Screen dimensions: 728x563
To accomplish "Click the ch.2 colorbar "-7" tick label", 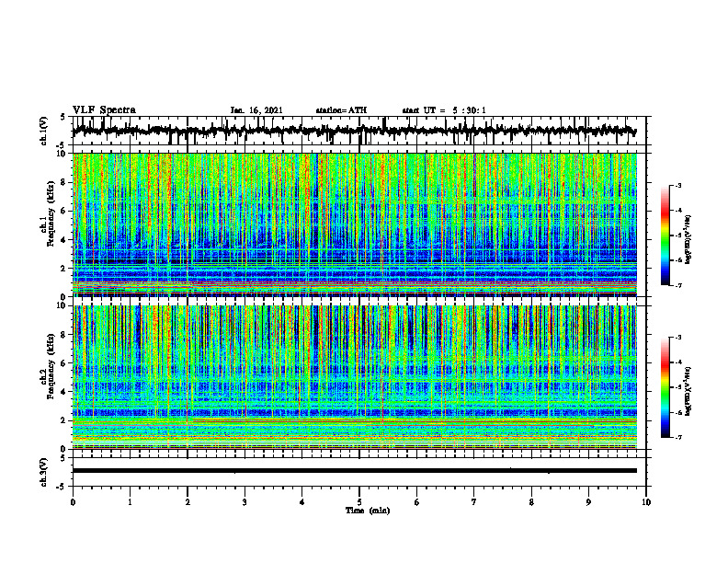I will (x=678, y=437).
